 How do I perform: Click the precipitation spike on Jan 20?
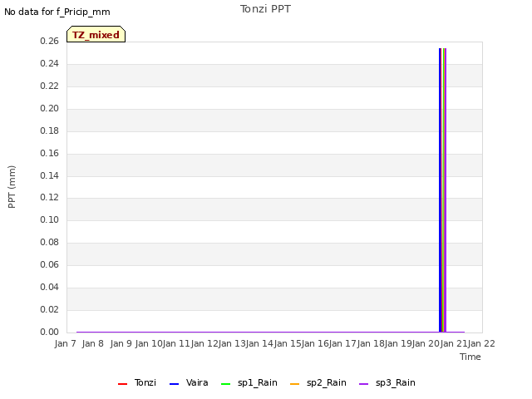[442, 190]
